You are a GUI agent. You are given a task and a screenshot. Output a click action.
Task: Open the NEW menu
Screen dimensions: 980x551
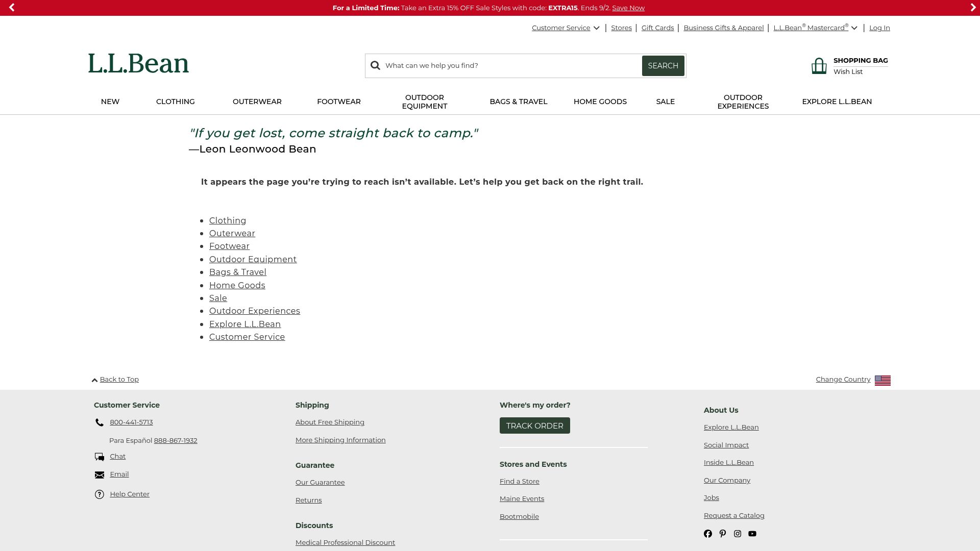click(110, 102)
